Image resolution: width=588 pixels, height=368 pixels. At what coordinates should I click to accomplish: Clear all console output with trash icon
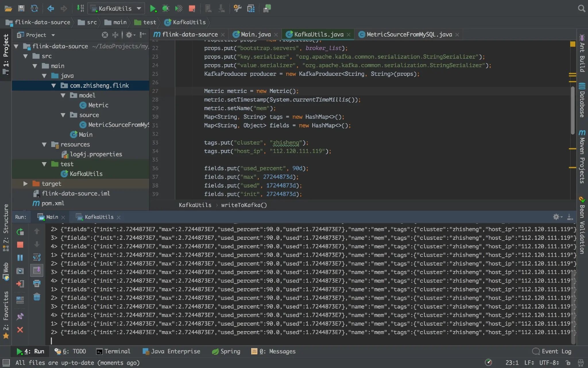[x=37, y=297]
